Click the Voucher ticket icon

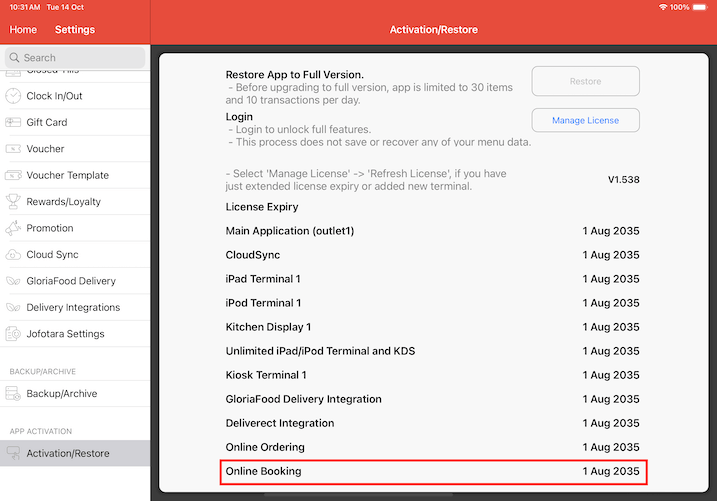point(13,149)
